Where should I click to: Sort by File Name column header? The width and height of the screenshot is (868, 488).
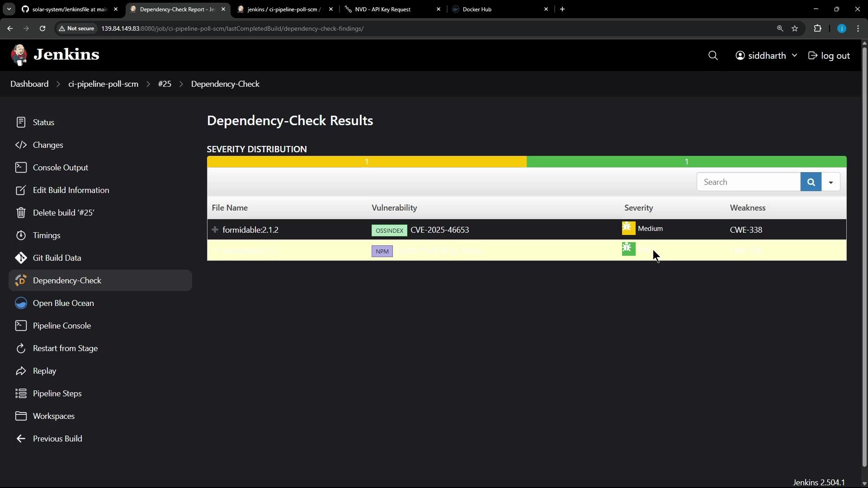tap(230, 208)
